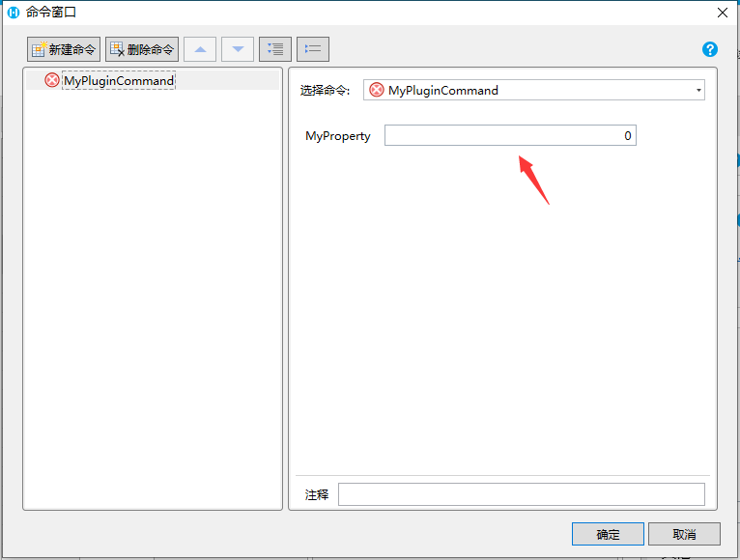740x560 pixels.
Task: Open help via blue question mark icon
Action: click(x=710, y=49)
